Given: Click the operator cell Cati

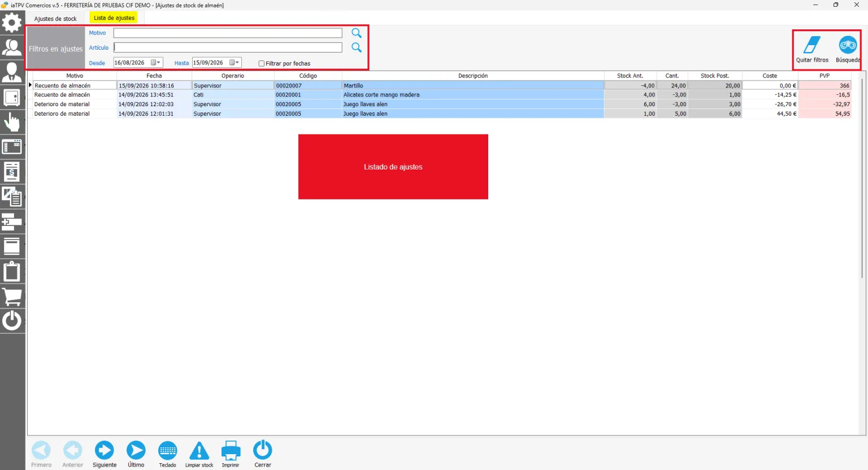Looking at the screenshot, I should 233,95.
